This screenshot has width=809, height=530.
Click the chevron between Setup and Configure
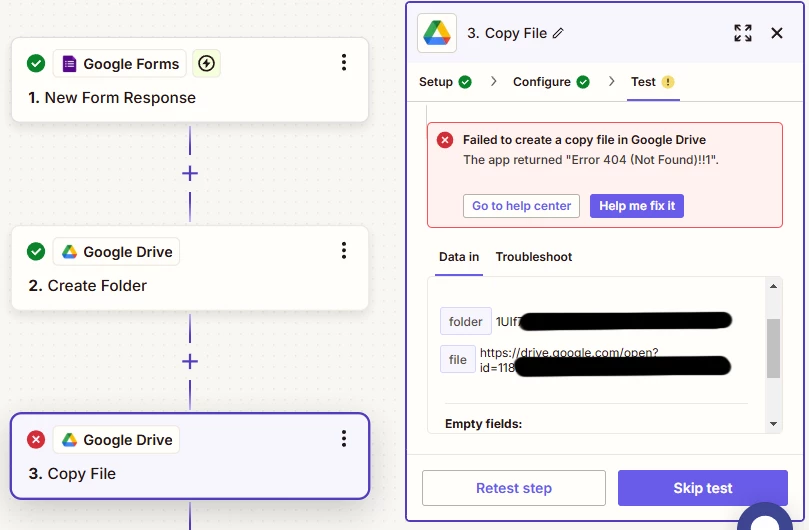click(x=493, y=82)
